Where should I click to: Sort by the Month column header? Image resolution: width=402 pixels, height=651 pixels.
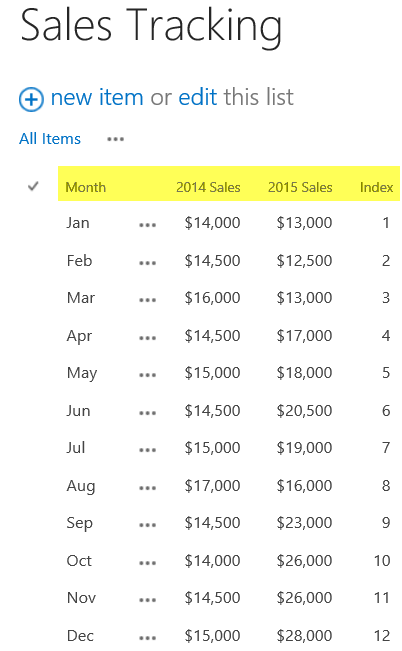coord(86,187)
